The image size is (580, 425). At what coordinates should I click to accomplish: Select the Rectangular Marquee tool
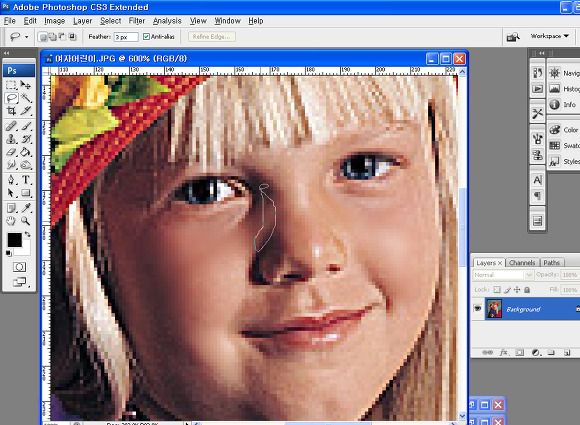[x=11, y=85]
